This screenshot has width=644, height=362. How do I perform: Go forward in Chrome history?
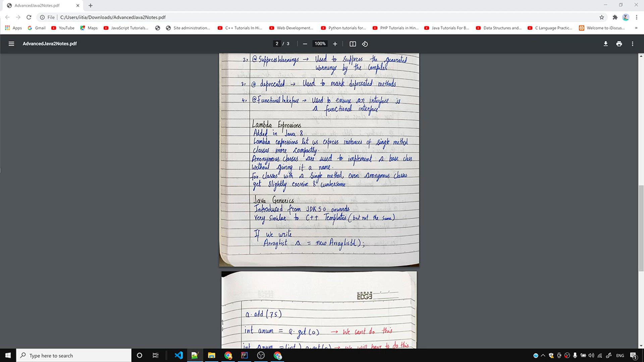tap(18, 17)
